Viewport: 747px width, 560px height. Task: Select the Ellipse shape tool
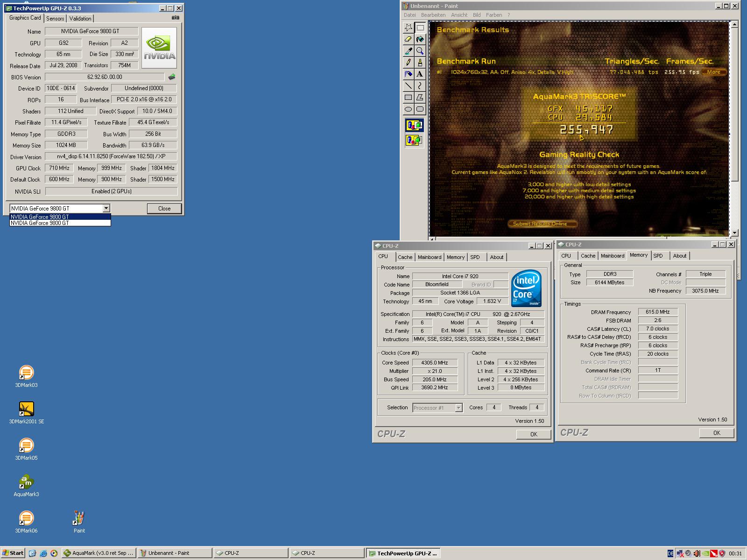[x=409, y=109]
